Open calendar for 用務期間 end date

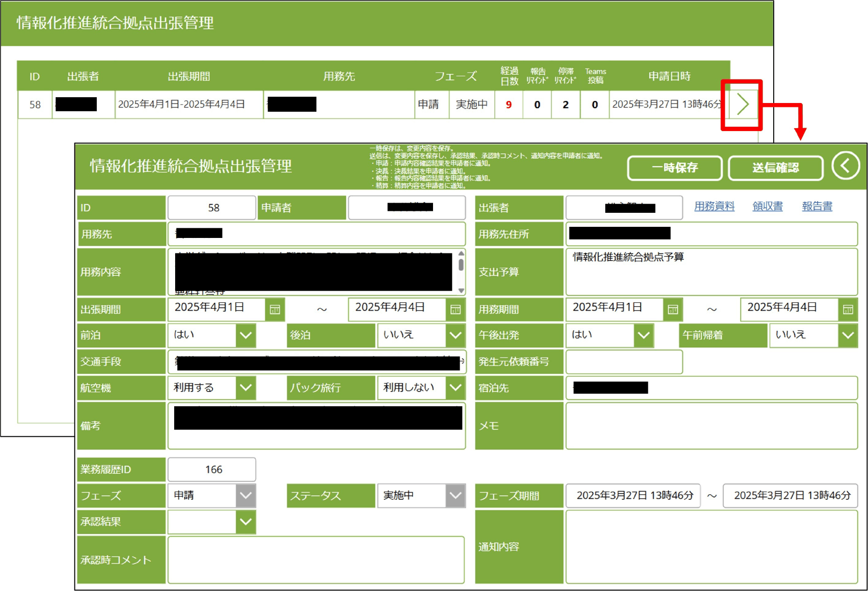pyautogui.click(x=848, y=310)
